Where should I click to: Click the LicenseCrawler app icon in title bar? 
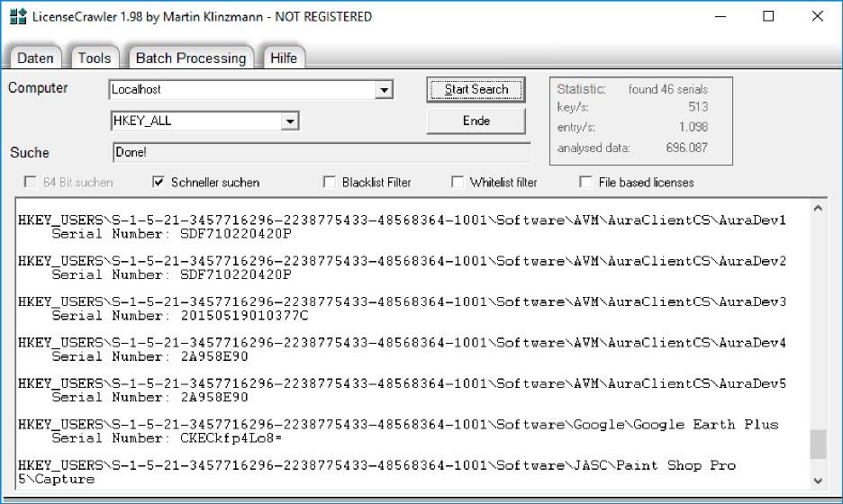[x=18, y=17]
